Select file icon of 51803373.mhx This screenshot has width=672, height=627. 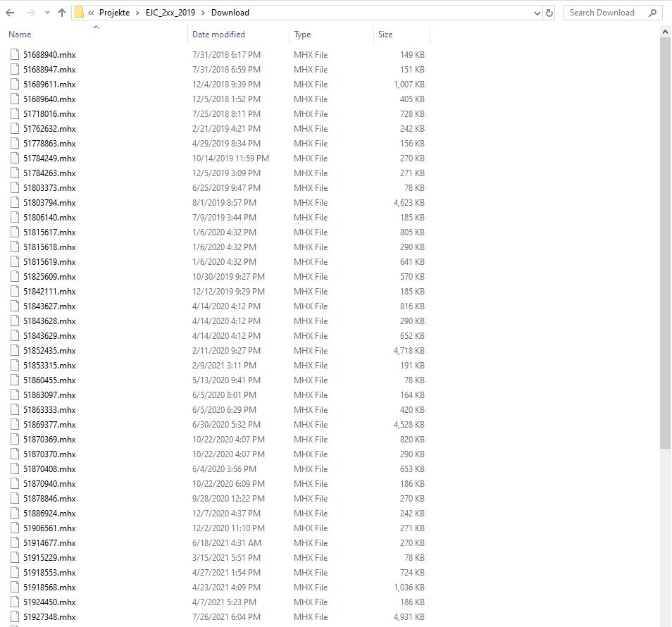tap(15, 187)
